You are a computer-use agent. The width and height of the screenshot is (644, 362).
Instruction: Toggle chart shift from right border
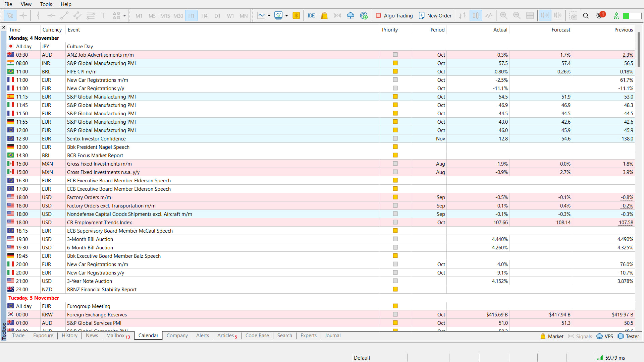[558, 15]
